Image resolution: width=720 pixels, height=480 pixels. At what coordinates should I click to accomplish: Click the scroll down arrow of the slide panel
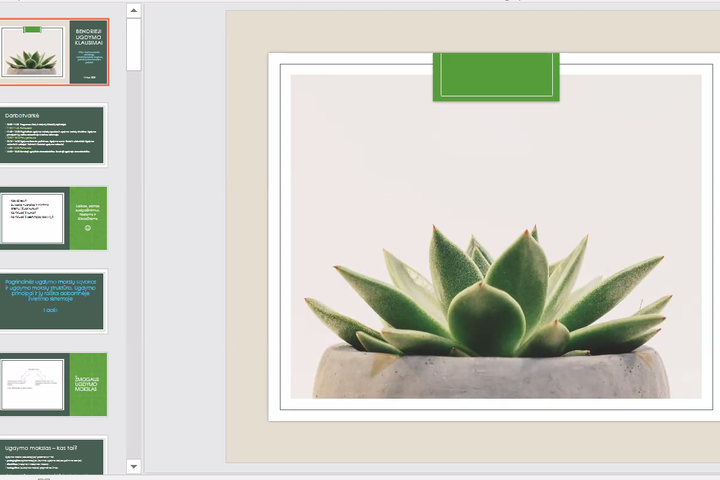(x=134, y=466)
